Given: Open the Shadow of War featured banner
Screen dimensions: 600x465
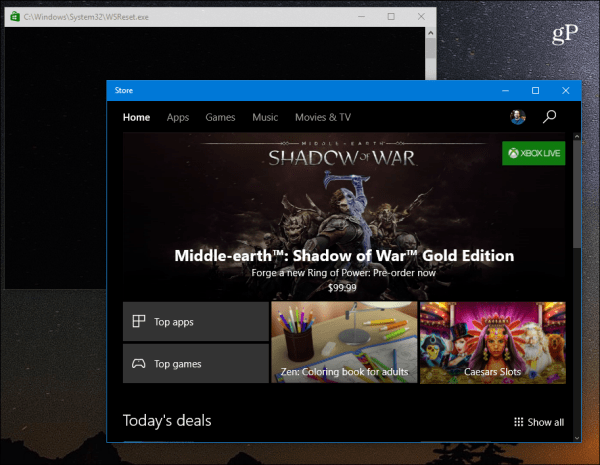Looking at the screenshot, I should pos(344,216).
